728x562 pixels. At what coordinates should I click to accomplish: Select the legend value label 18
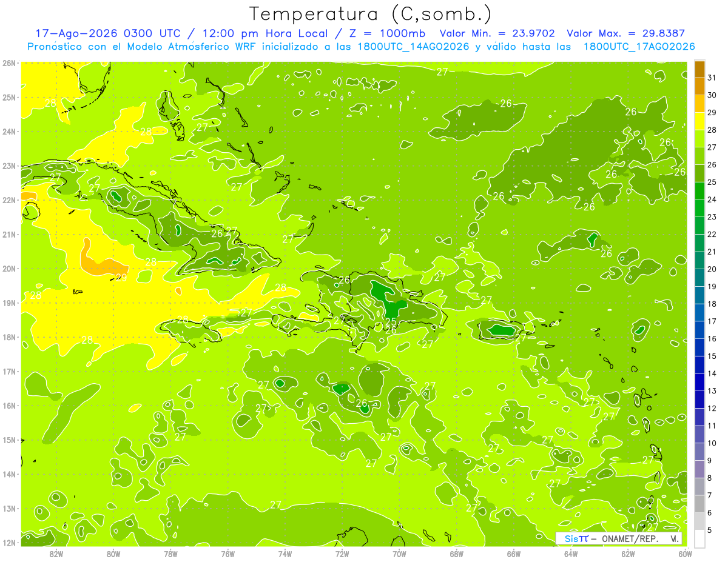712,304
